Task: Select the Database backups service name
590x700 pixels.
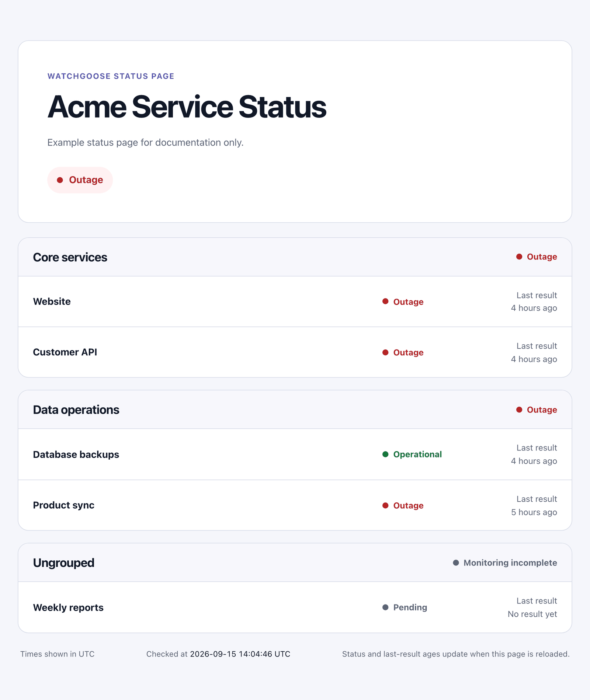Action: tap(76, 455)
